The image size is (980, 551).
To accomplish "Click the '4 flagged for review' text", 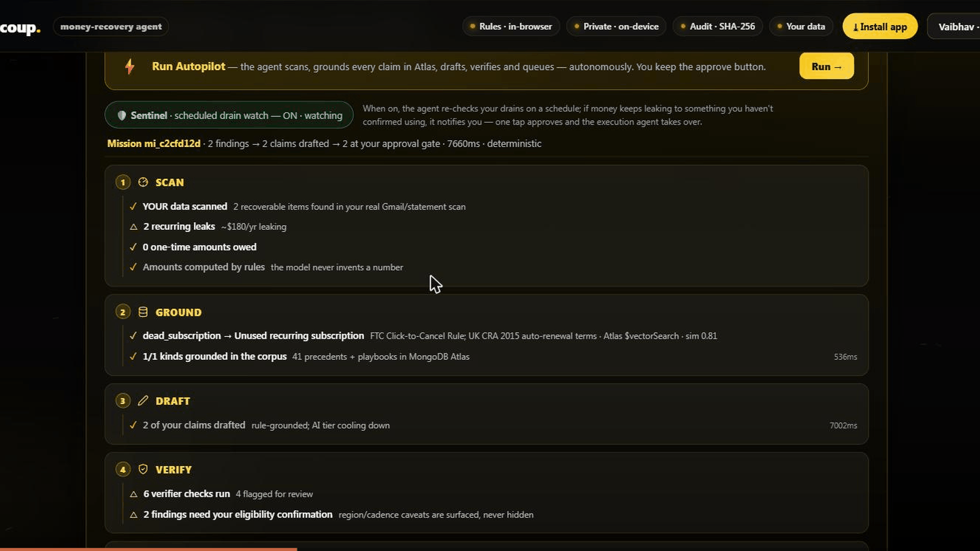I will (x=274, y=494).
